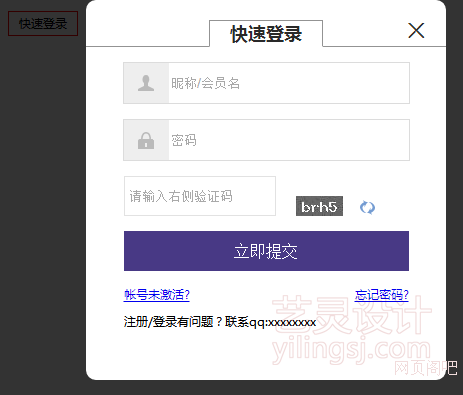Click the 快速登录 button behind the dialog
This screenshot has height=395, width=463.
(x=43, y=23)
